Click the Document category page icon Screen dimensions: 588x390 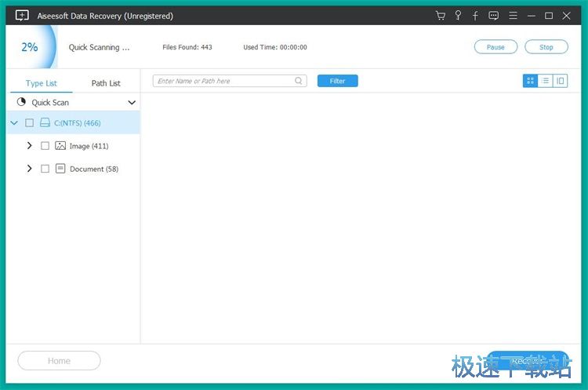click(x=60, y=169)
